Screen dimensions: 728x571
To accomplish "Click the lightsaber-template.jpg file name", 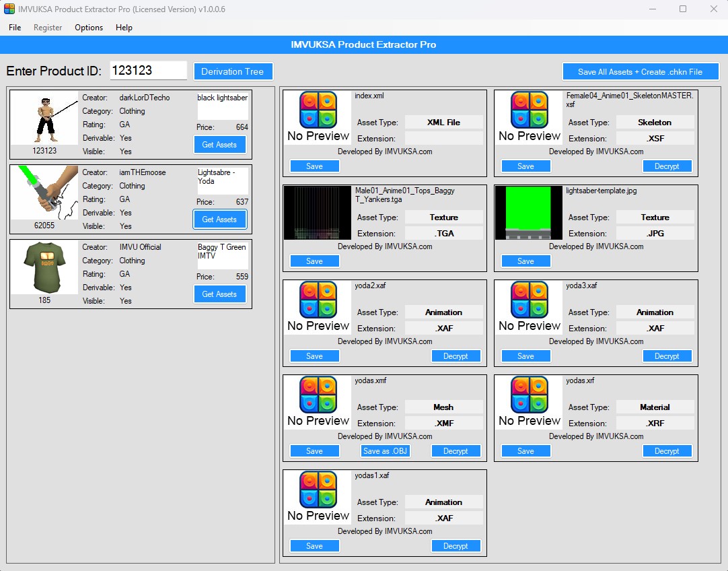I will click(602, 191).
